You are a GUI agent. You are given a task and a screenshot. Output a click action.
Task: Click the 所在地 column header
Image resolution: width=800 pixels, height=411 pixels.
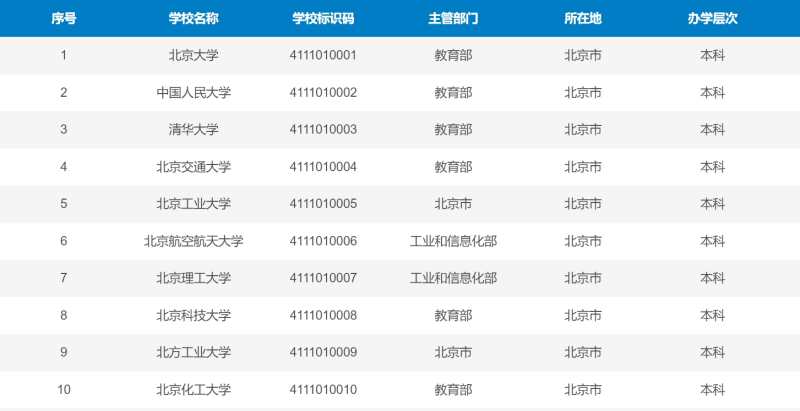coord(583,18)
